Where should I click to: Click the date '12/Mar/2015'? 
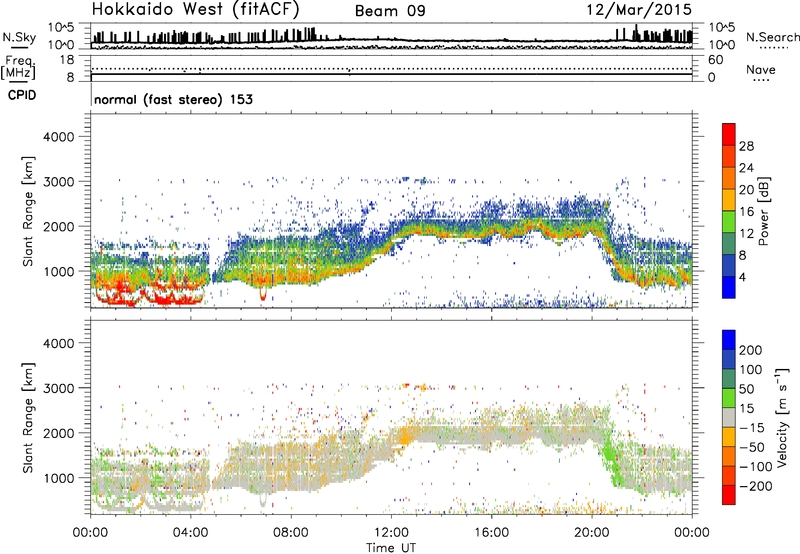click(x=639, y=9)
